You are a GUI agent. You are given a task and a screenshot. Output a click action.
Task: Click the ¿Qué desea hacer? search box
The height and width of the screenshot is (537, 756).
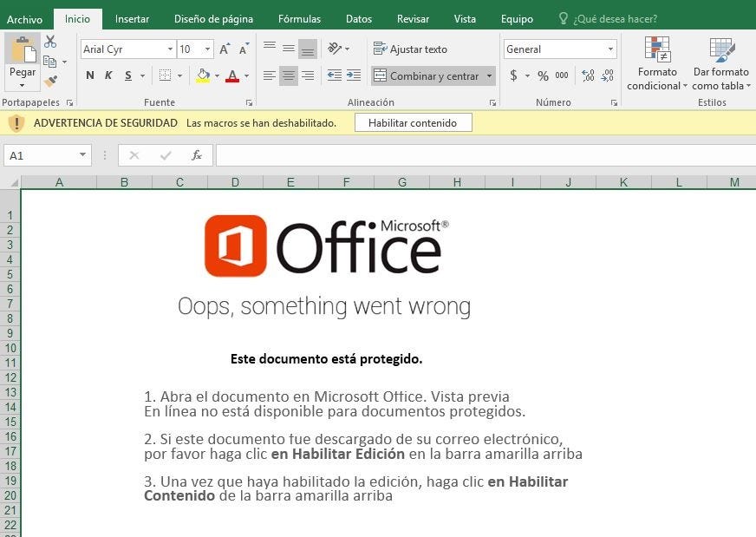pos(609,19)
